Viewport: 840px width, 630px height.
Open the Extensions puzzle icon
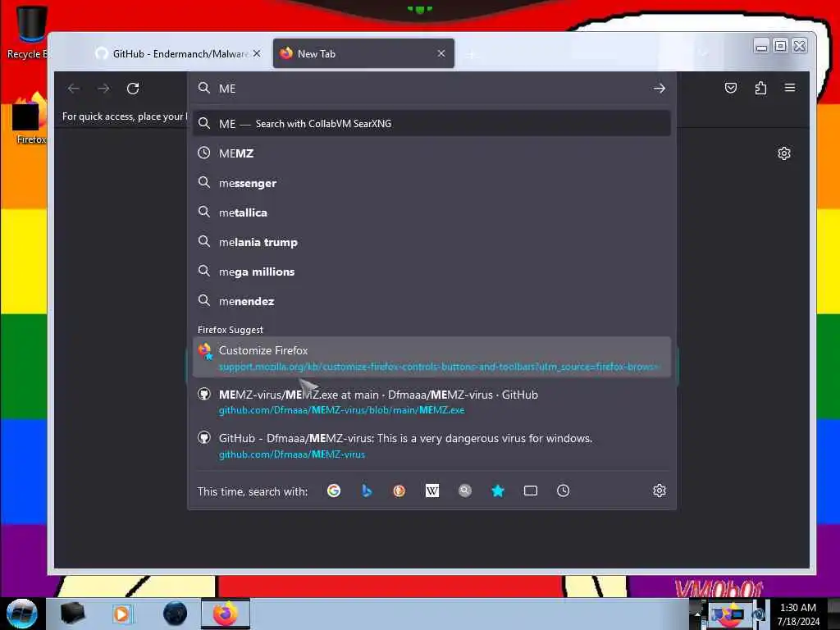pyautogui.click(x=760, y=88)
